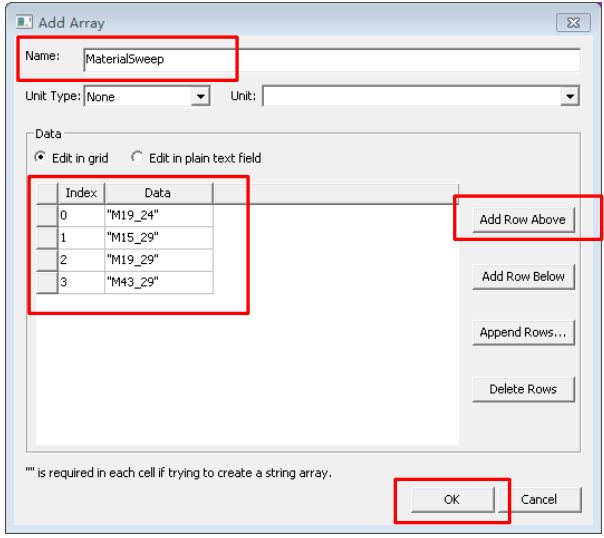Close the Add Array dialog
The width and height of the screenshot is (604, 538).
pyautogui.click(x=573, y=23)
